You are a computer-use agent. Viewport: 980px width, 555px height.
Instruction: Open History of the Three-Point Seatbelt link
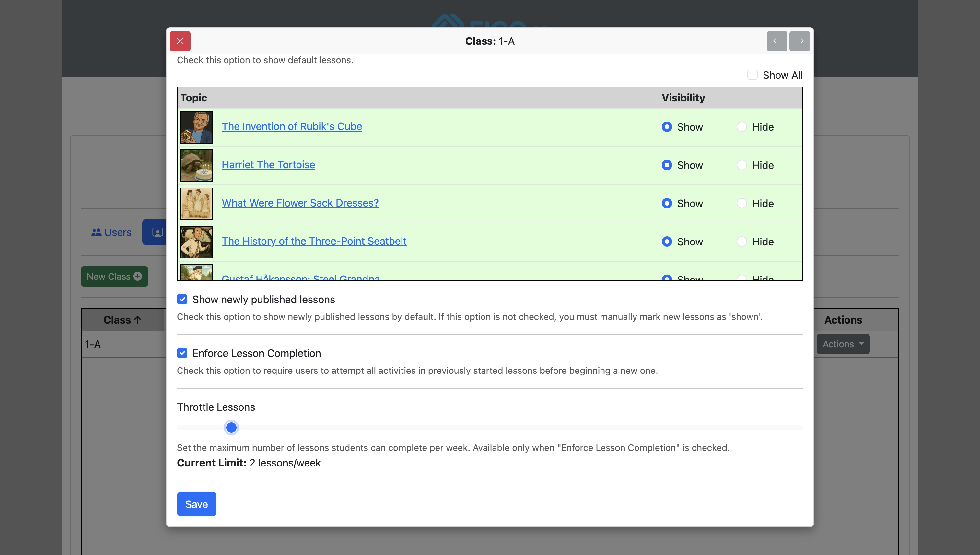314,241
